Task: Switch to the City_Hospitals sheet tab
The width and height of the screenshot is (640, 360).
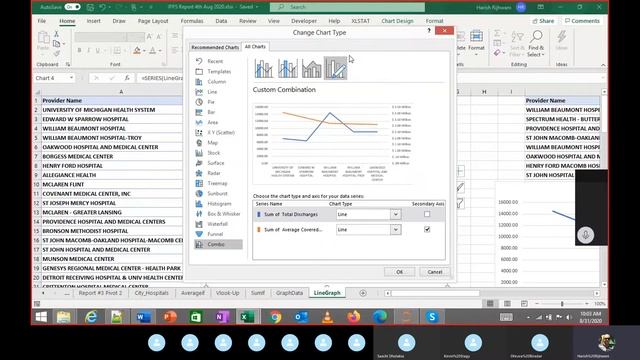Action: click(151, 293)
